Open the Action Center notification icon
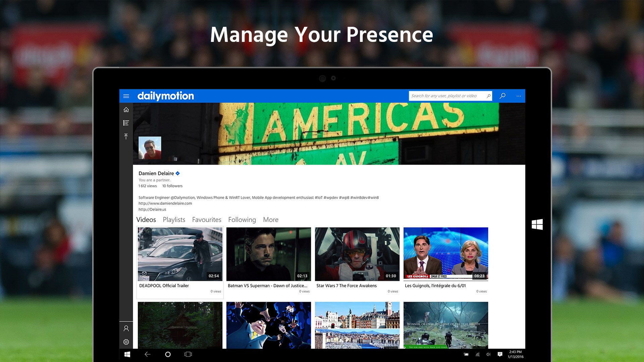This screenshot has height=362, width=644. point(500,354)
